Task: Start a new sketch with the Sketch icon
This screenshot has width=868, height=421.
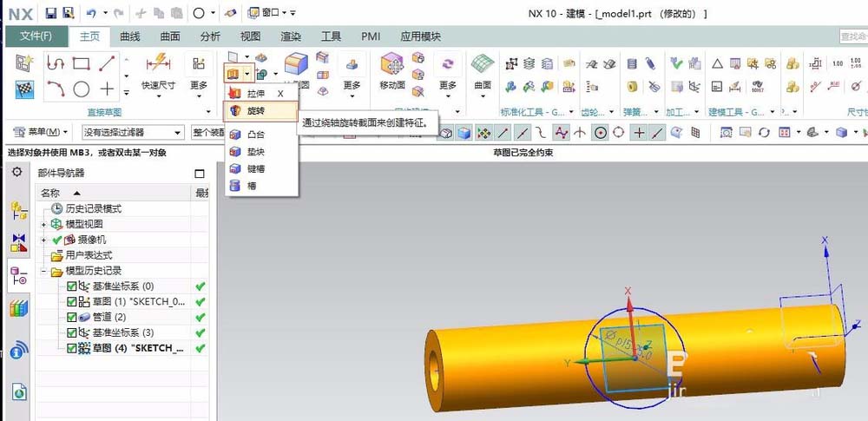Action: pyautogui.click(x=24, y=62)
